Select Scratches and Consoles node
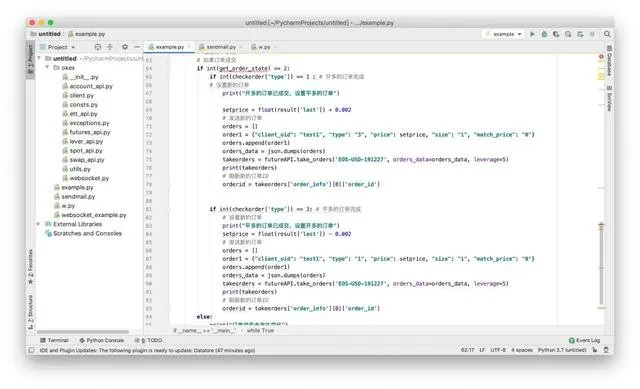This screenshot has width=640, height=389. pyautogui.click(x=83, y=233)
